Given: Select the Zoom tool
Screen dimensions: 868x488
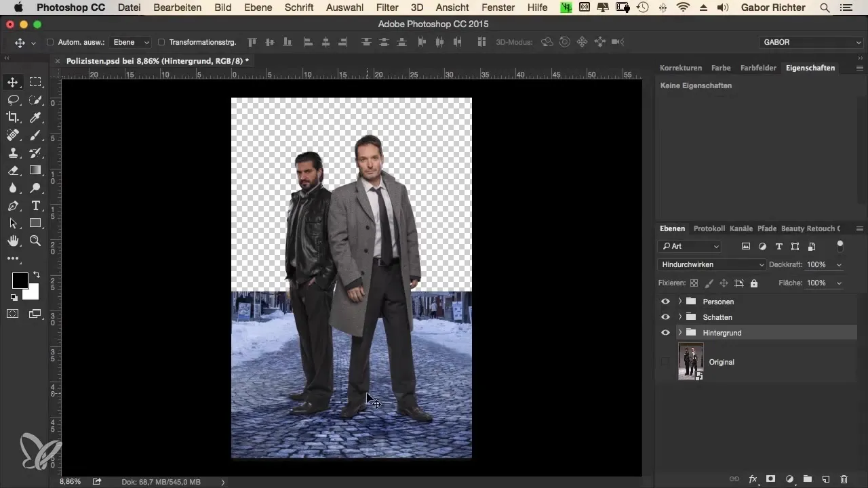Looking at the screenshot, I should pyautogui.click(x=35, y=241).
